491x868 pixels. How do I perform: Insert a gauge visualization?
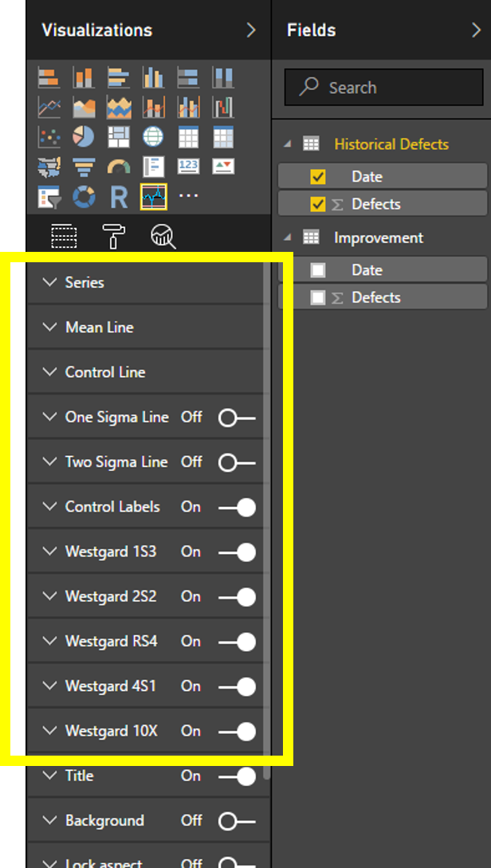point(119,167)
